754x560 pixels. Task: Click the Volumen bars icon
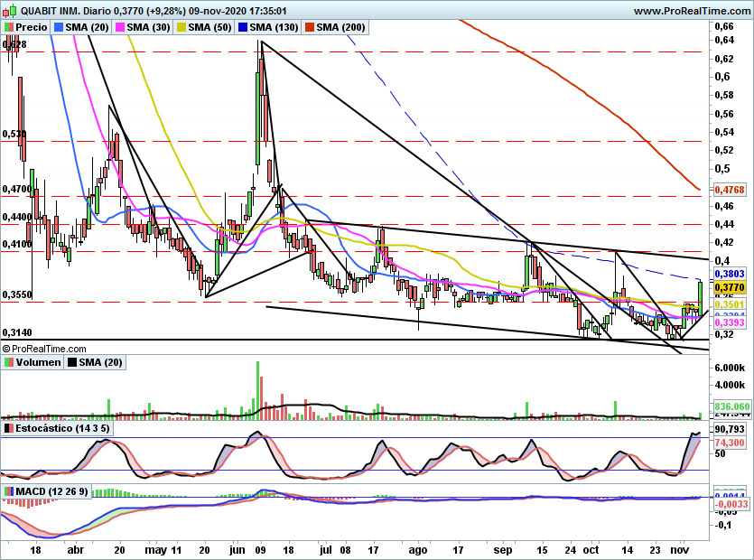9,362
